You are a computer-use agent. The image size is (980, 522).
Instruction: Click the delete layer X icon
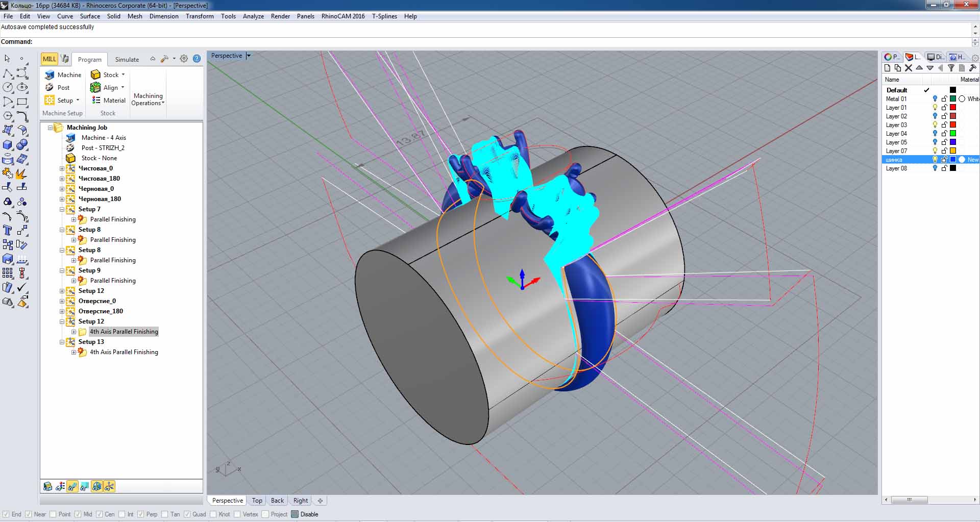pyautogui.click(x=908, y=68)
